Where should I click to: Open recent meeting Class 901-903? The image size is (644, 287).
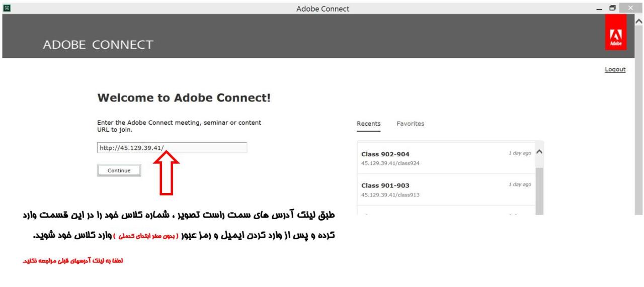(x=446, y=189)
